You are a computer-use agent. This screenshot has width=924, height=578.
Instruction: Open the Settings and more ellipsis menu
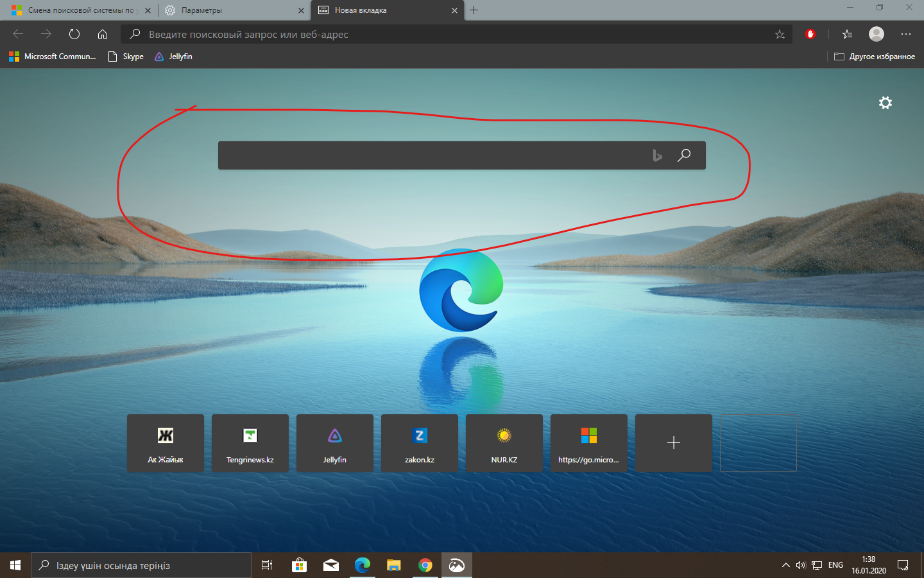[x=905, y=34]
